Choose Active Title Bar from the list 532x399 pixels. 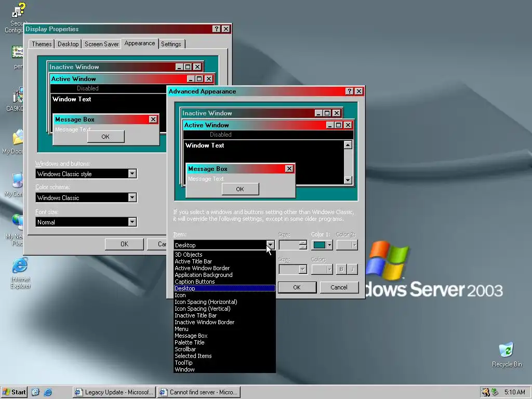pyautogui.click(x=224, y=261)
